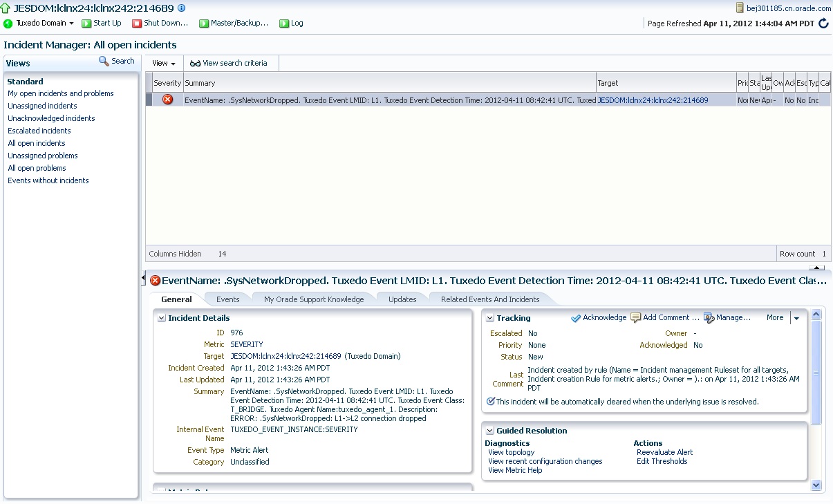Select Unassigned problems view

click(43, 156)
